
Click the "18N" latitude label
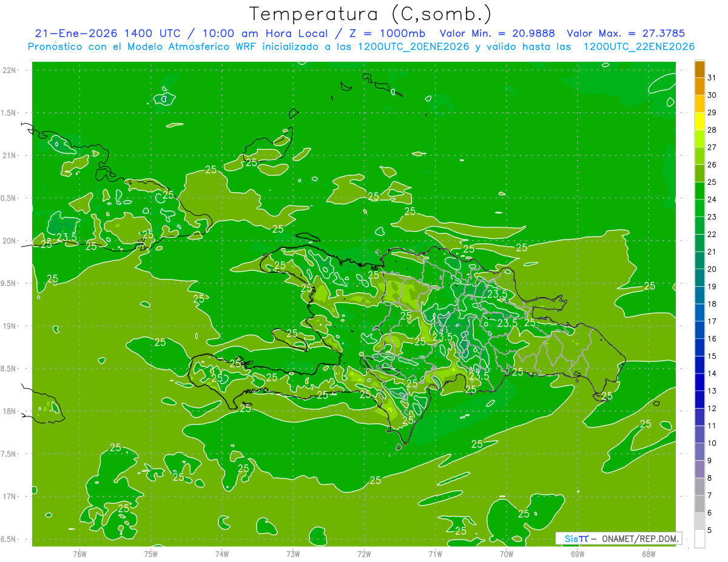(10, 412)
